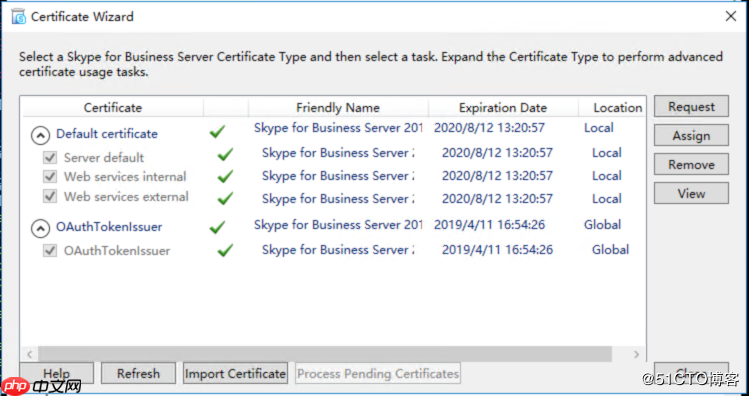Viewport: 749px width, 396px height.
Task: Click friendly name in Server default row
Action: [x=338, y=153]
